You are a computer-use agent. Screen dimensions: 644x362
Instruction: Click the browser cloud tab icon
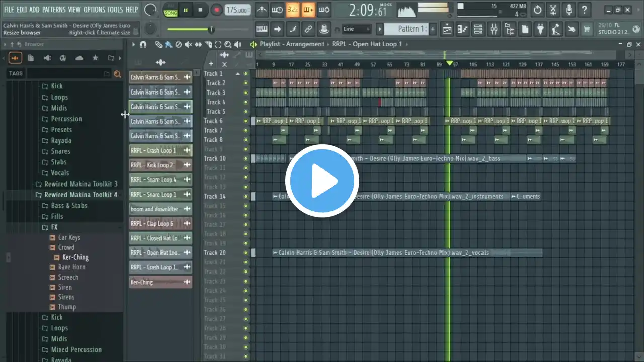tap(79, 58)
